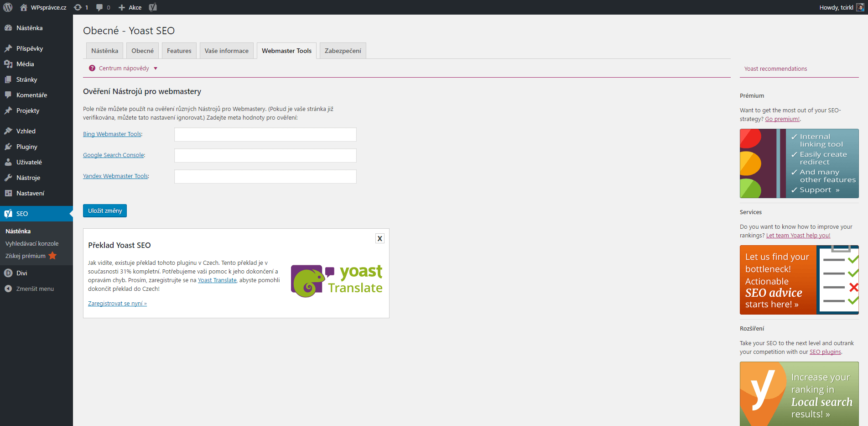Open the Zabezpečení tab
The width and height of the screenshot is (868, 426).
coord(343,51)
